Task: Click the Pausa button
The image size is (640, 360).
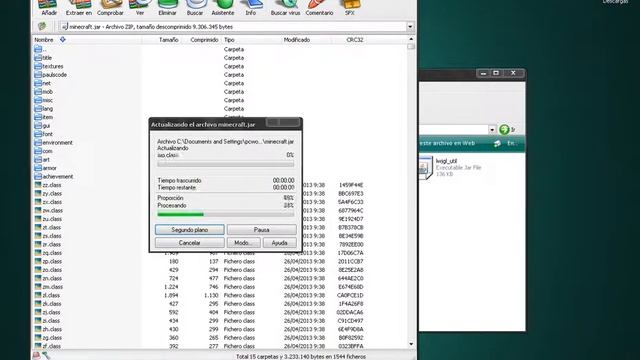Action: tap(262, 230)
